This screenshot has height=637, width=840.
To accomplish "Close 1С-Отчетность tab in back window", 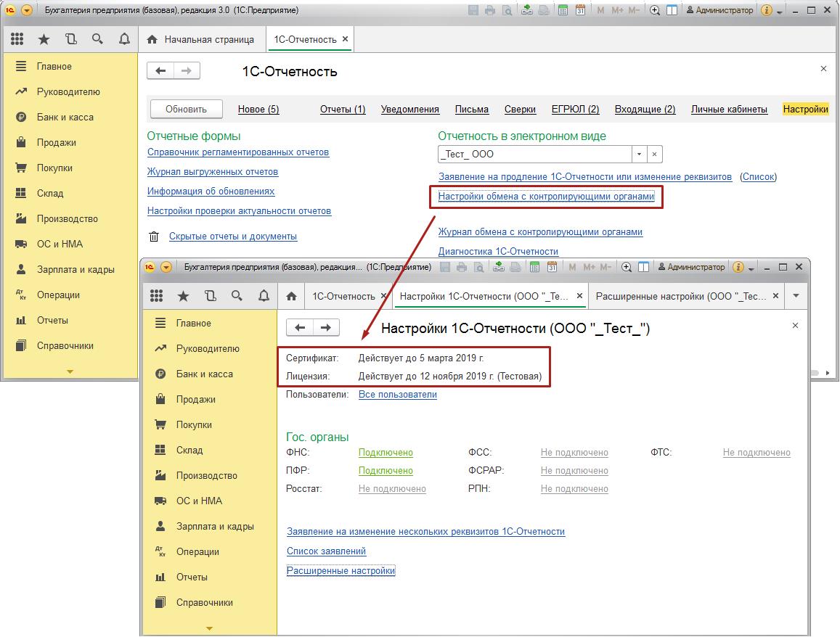I will [345, 39].
